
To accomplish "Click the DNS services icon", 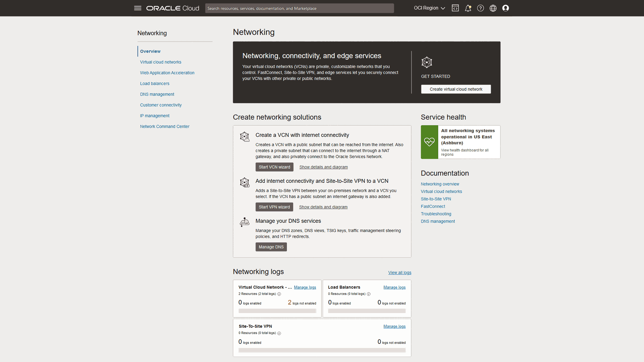I will [245, 222].
